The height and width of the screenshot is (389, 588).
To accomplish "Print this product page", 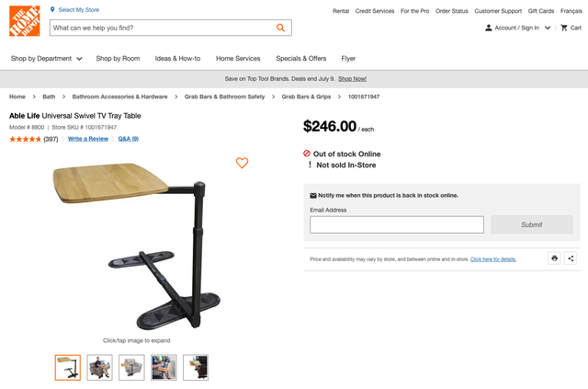I will 555,258.
